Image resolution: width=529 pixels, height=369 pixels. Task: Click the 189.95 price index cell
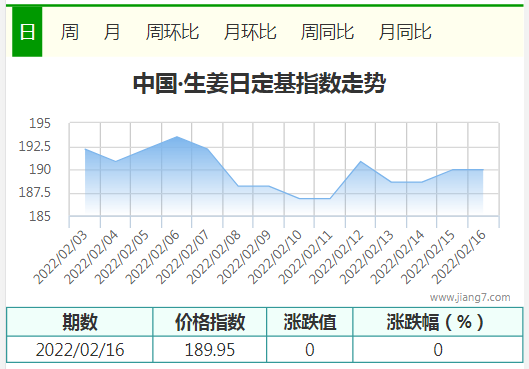pos(210,350)
